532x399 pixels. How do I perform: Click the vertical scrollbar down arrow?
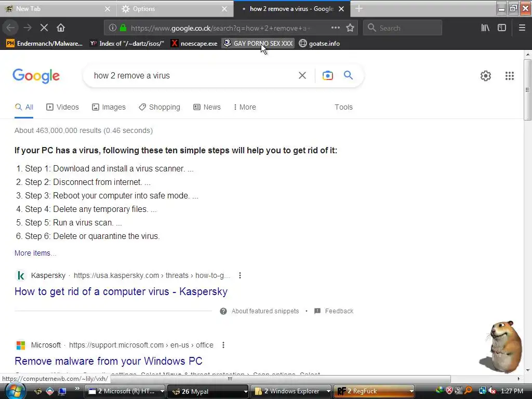[527, 370]
